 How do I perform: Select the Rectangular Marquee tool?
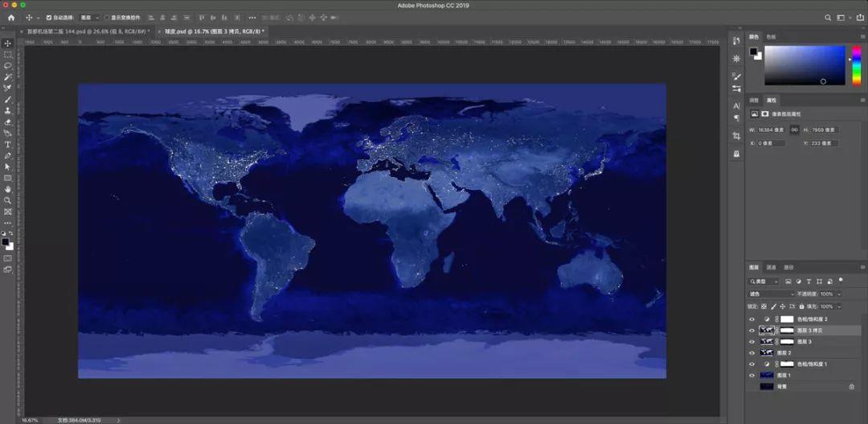click(x=8, y=55)
